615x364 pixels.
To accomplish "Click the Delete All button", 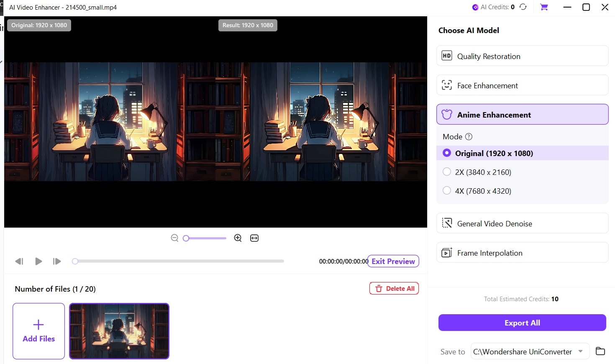I will (394, 289).
